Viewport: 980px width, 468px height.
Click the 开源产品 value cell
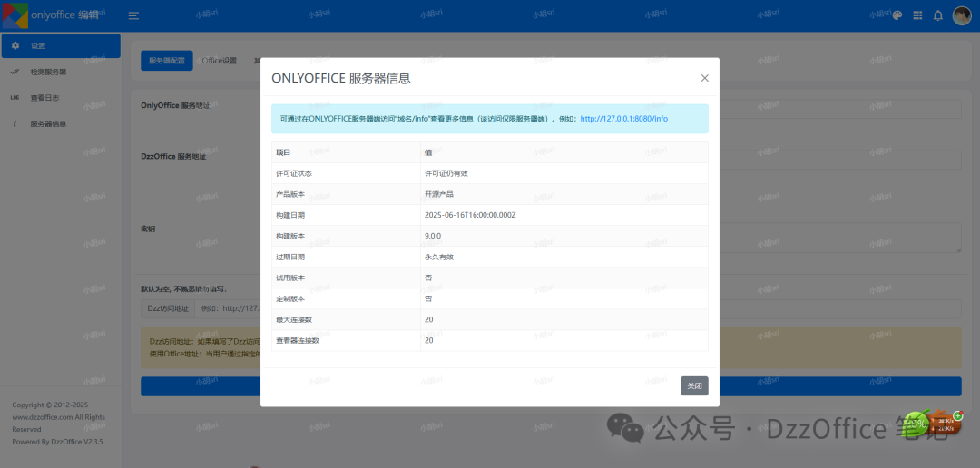(x=439, y=194)
